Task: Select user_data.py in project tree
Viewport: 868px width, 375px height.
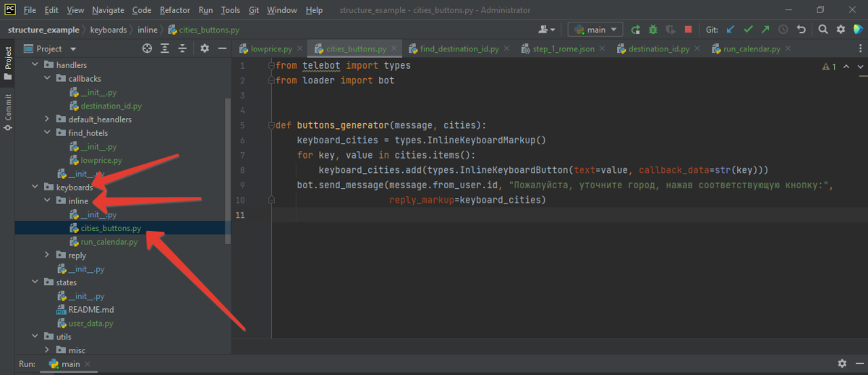Action: click(90, 323)
